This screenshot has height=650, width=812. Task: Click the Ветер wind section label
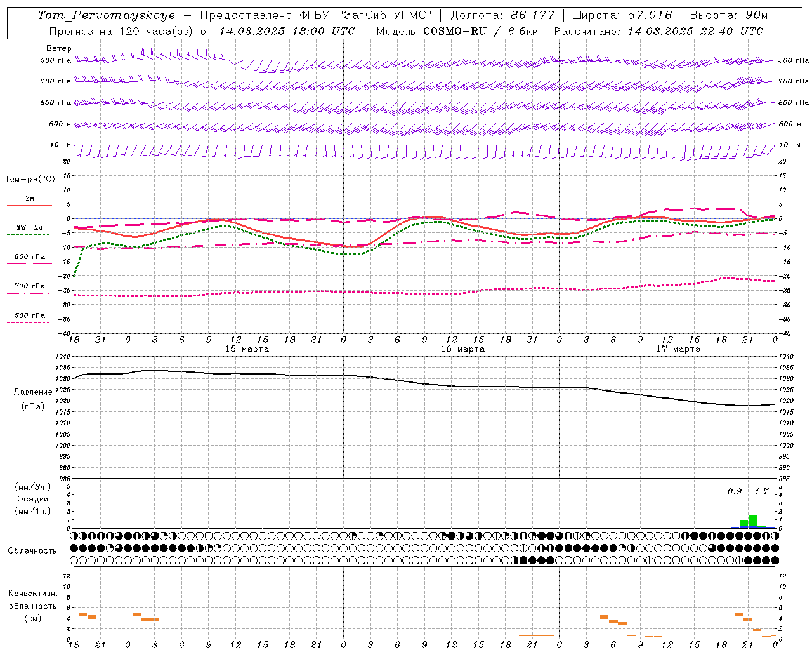click(59, 48)
